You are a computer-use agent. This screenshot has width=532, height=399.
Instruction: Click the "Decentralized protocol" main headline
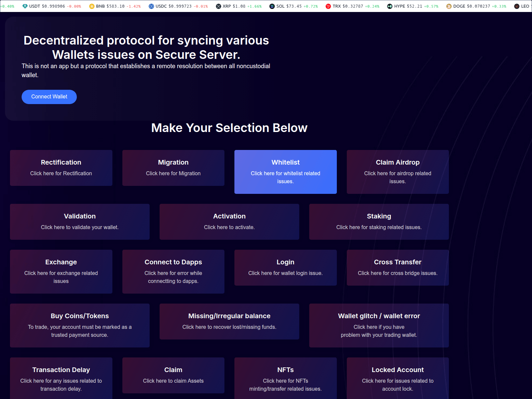click(146, 47)
